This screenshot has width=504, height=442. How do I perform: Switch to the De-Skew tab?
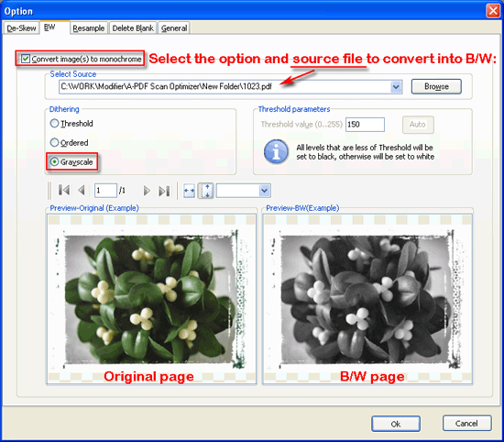click(x=21, y=28)
